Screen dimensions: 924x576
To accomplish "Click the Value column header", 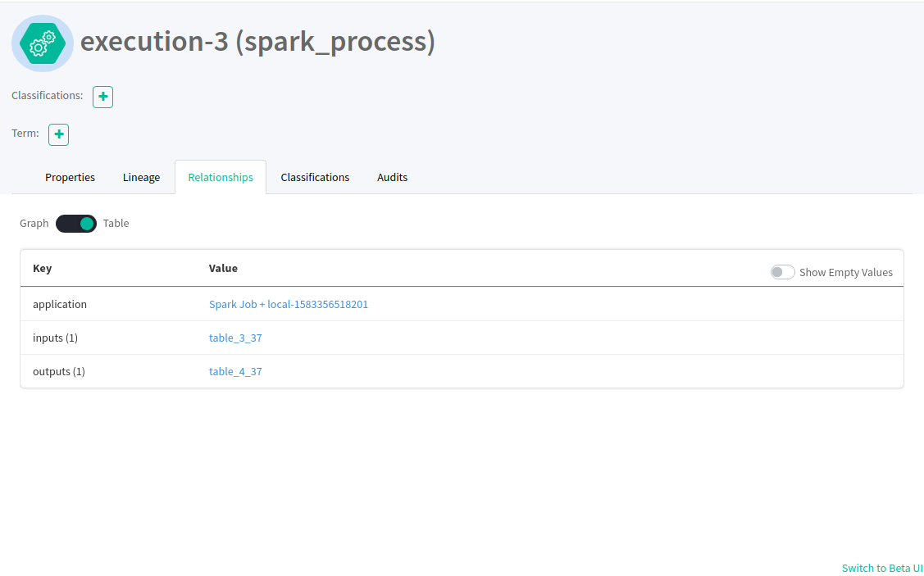I will pos(223,268).
